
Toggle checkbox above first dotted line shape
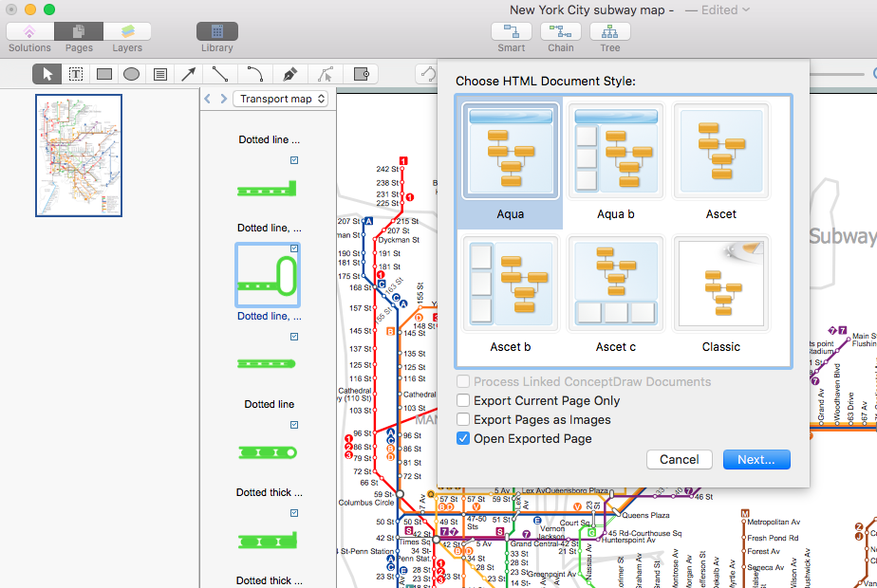pyautogui.click(x=294, y=160)
